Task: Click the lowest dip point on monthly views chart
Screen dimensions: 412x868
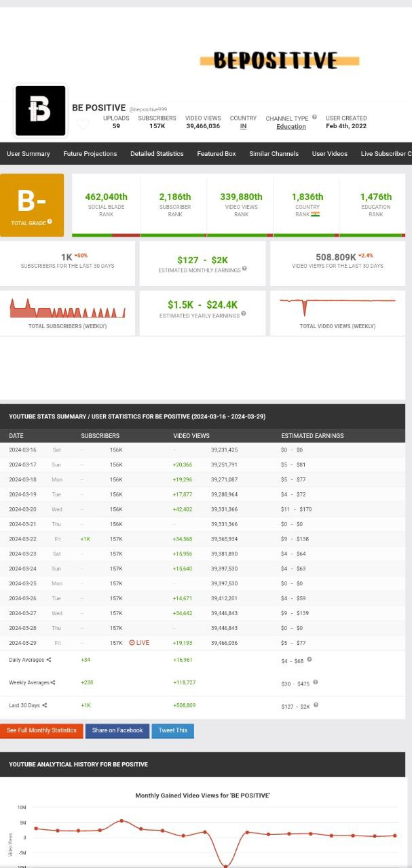Action: 225,865
